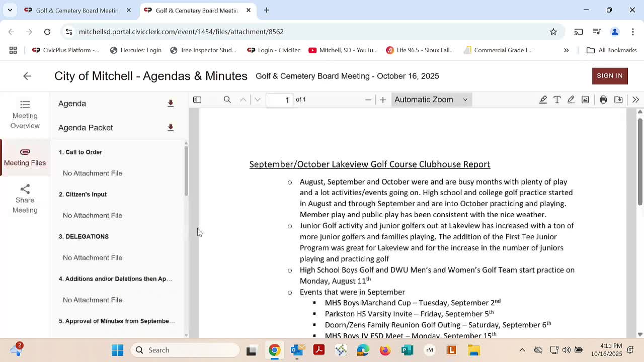Save the PDF with the download button
This screenshot has height=362, width=644.
[x=618, y=100]
